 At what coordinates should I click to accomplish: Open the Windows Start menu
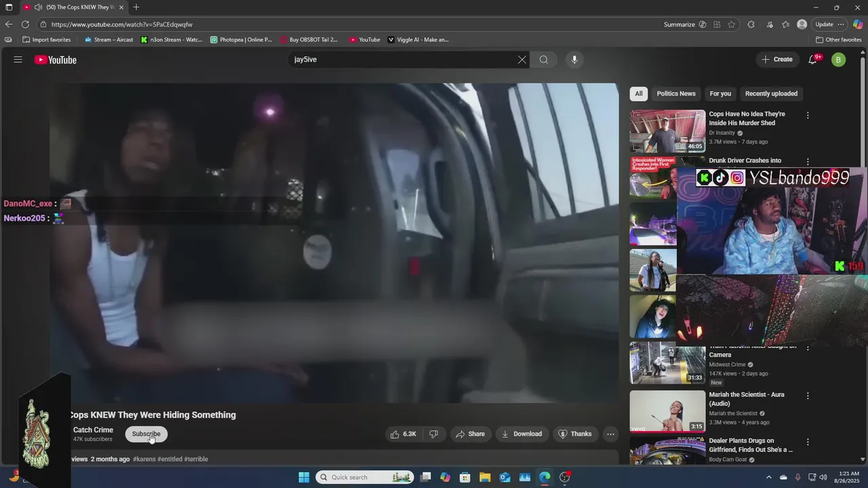pyautogui.click(x=304, y=477)
